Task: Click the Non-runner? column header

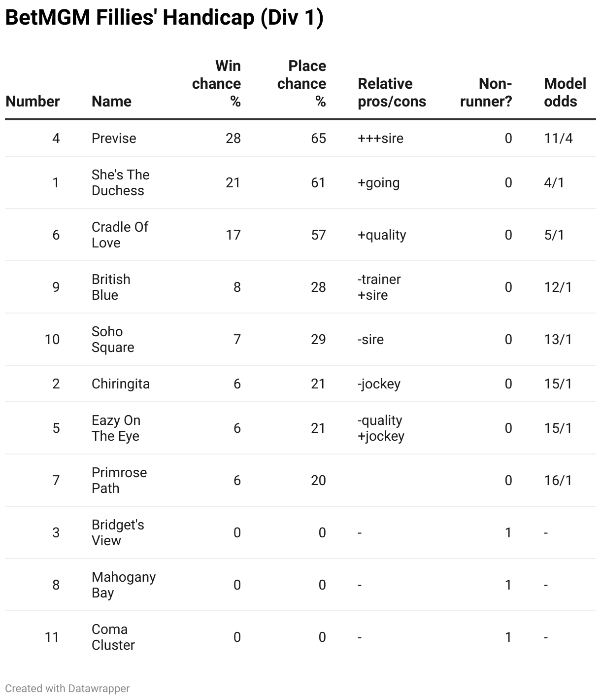Action: tap(486, 93)
